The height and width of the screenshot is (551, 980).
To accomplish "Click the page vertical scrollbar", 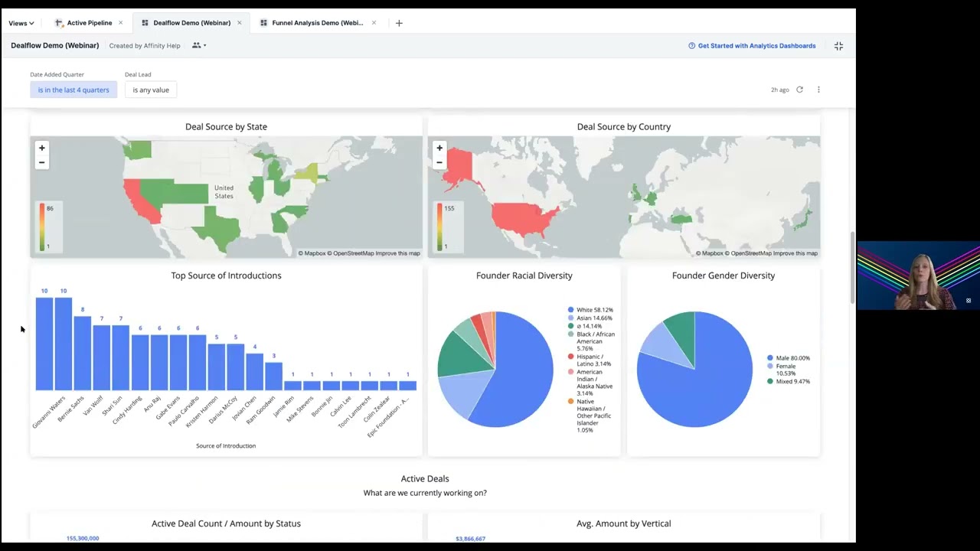I will pos(851,268).
